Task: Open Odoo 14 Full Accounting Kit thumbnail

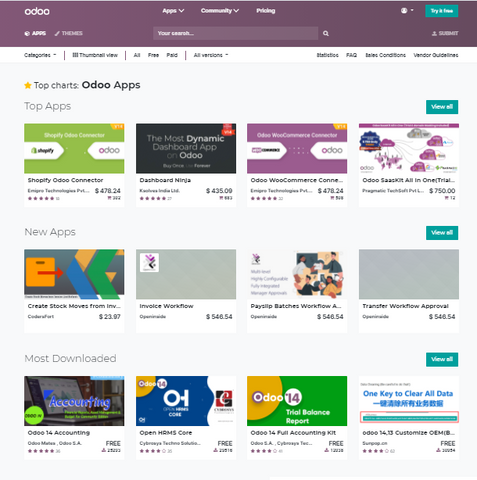Action: coord(297,401)
